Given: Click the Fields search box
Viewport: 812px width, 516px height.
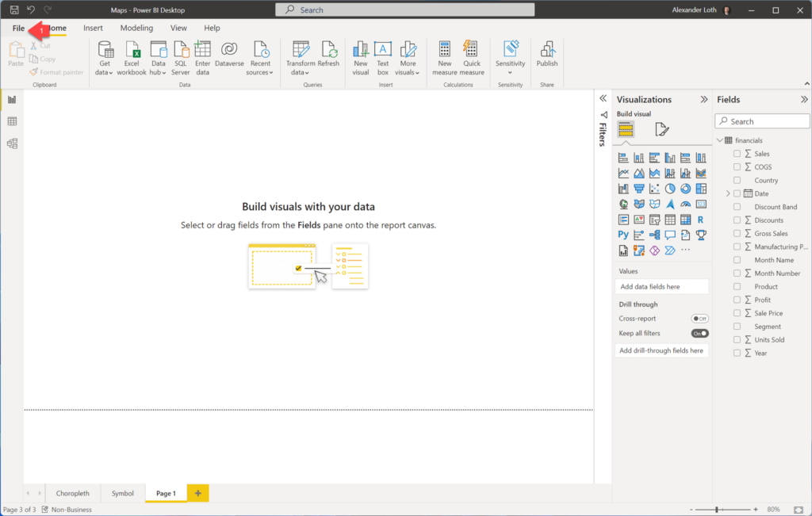Looking at the screenshot, I should pyautogui.click(x=761, y=120).
